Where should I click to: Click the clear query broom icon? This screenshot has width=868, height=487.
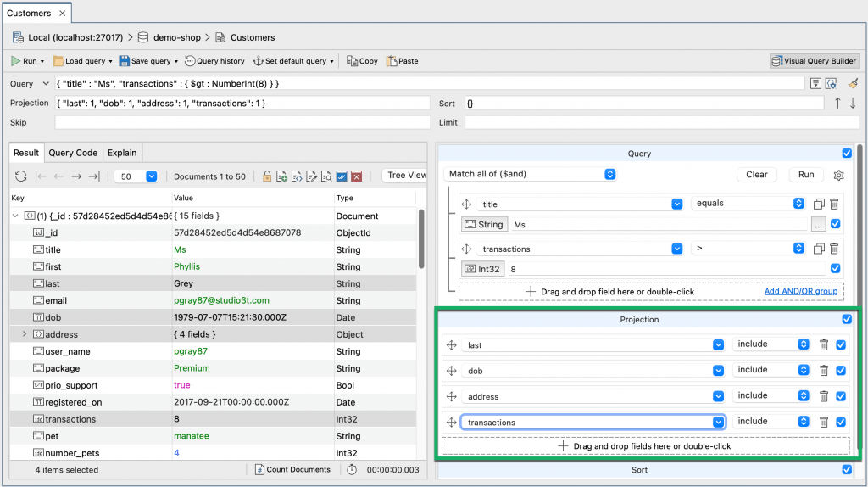854,83
